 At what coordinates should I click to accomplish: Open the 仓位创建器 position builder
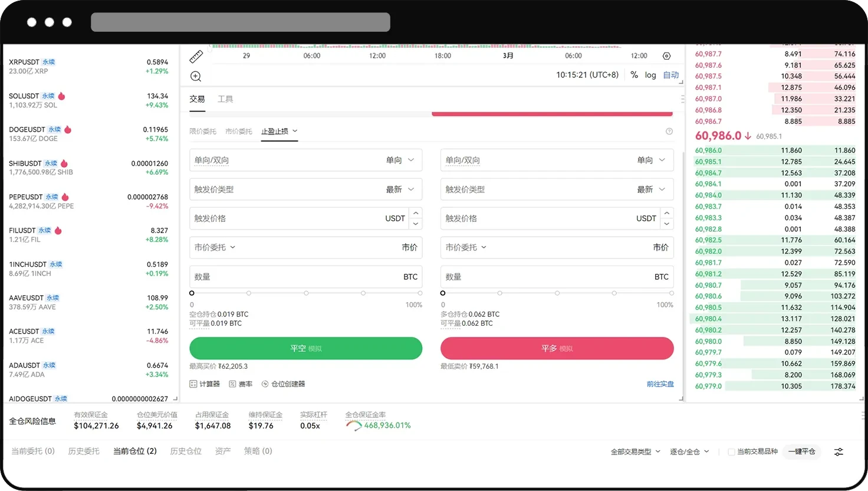pyautogui.click(x=283, y=384)
